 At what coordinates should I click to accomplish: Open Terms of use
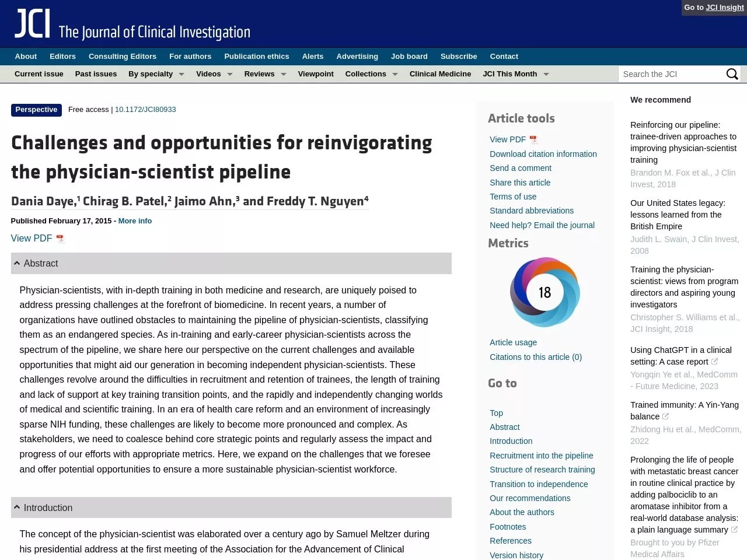point(513,197)
